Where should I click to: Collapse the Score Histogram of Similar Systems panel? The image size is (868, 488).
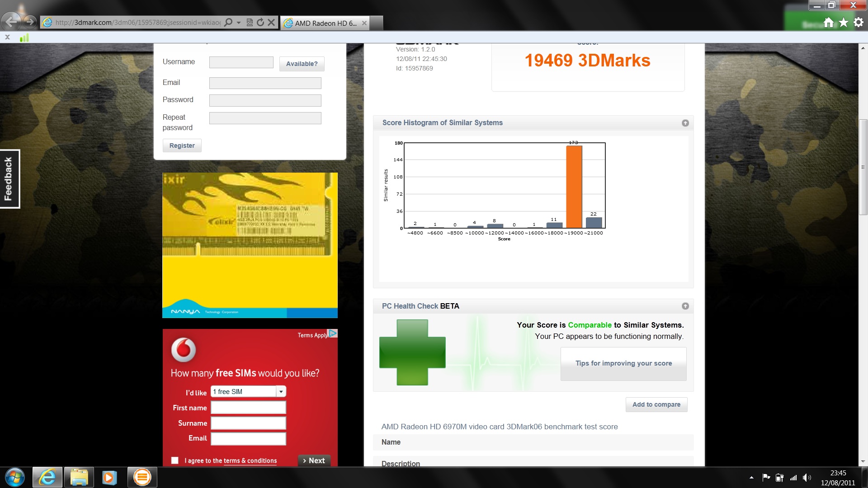pyautogui.click(x=685, y=123)
